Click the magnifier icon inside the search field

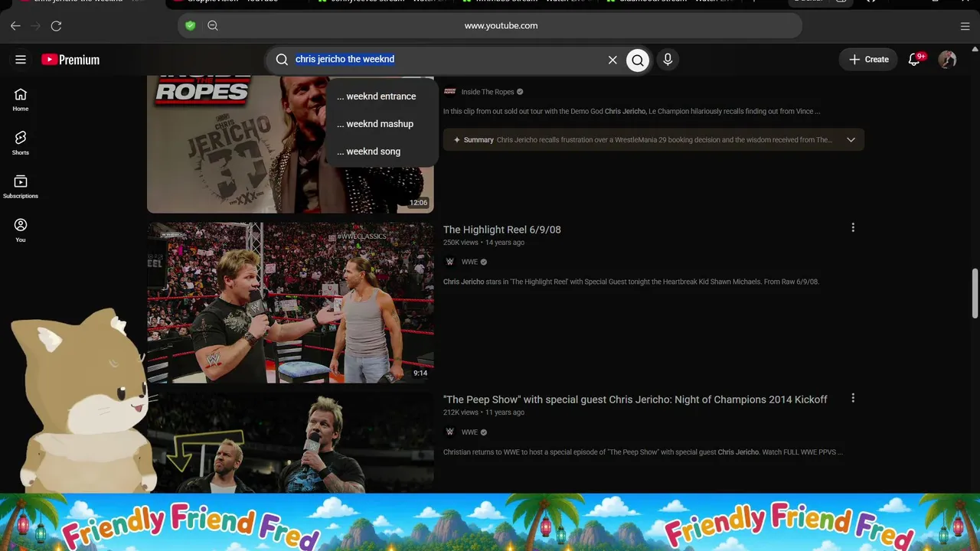(x=282, y=60)
